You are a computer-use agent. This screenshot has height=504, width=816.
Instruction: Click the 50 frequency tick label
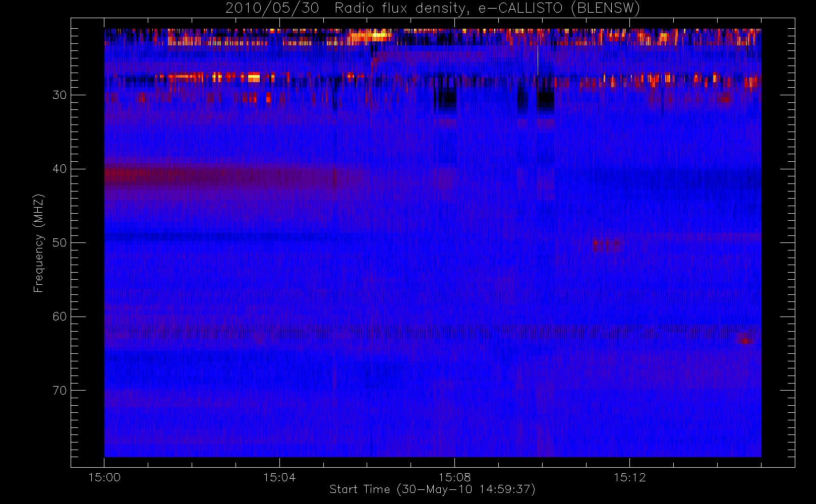click(x=60, y=242)
